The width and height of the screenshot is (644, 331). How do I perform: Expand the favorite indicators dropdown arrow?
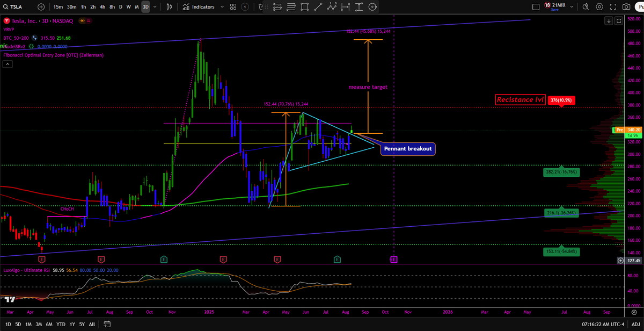pos(221,7)
